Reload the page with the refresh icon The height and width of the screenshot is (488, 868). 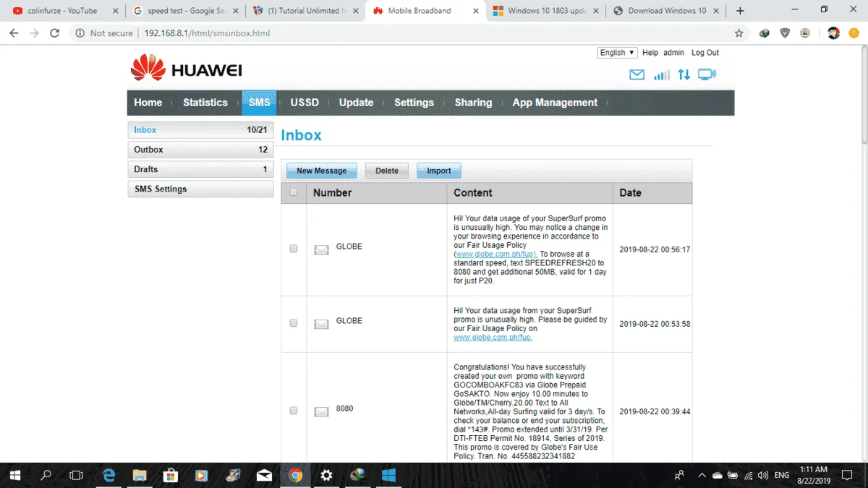click(54, 33)
